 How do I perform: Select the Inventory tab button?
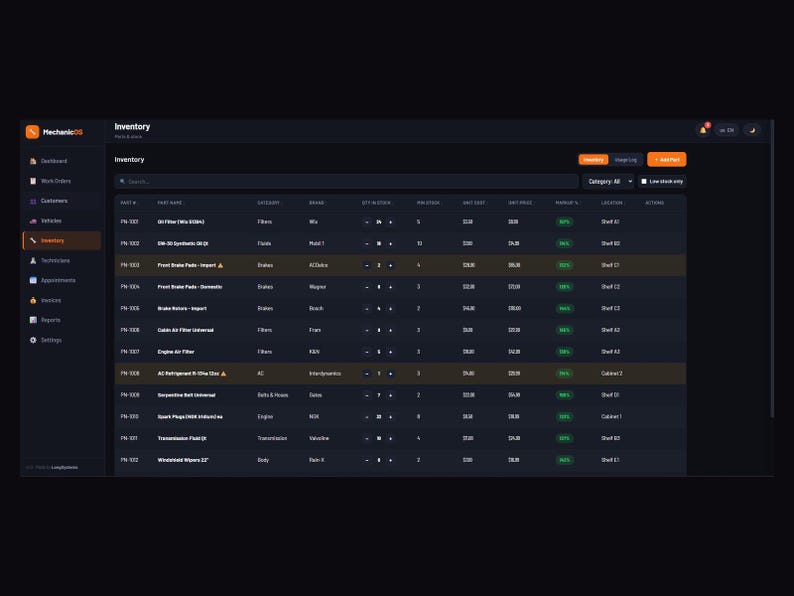593,160
